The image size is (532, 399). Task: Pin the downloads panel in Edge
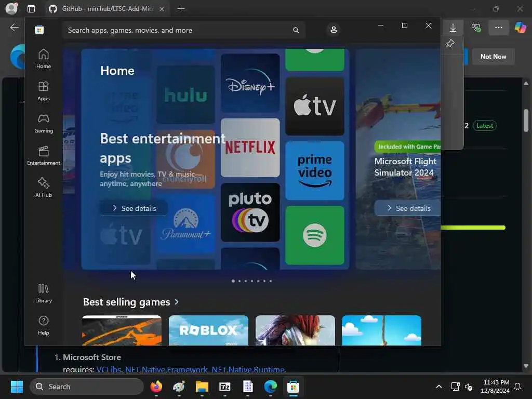450,43
